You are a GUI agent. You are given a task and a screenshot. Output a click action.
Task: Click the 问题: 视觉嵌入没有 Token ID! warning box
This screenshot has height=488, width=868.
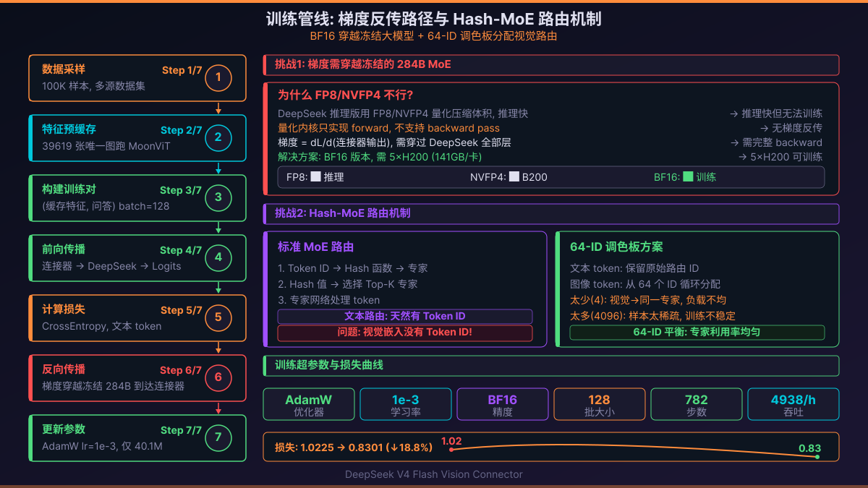click(x=405, y=333)
